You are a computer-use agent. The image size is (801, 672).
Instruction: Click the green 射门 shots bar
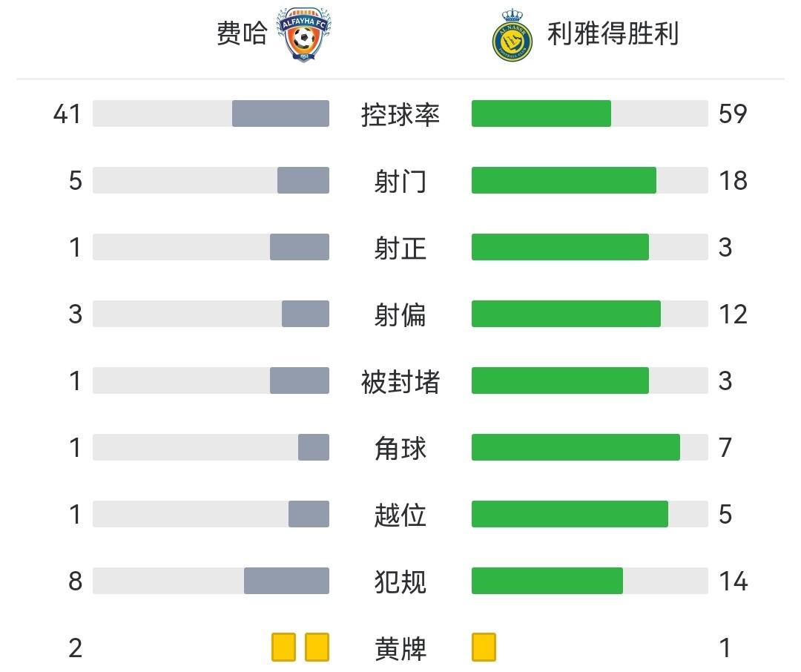(564, 180)
